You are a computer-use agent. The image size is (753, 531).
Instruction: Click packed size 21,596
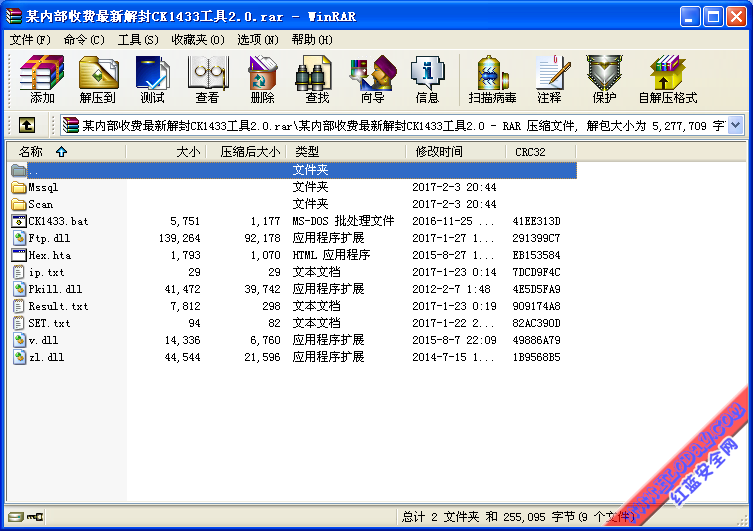(262, 357)
